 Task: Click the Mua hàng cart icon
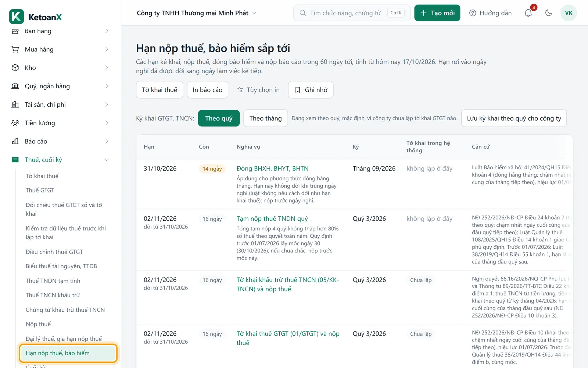(15, 49)
